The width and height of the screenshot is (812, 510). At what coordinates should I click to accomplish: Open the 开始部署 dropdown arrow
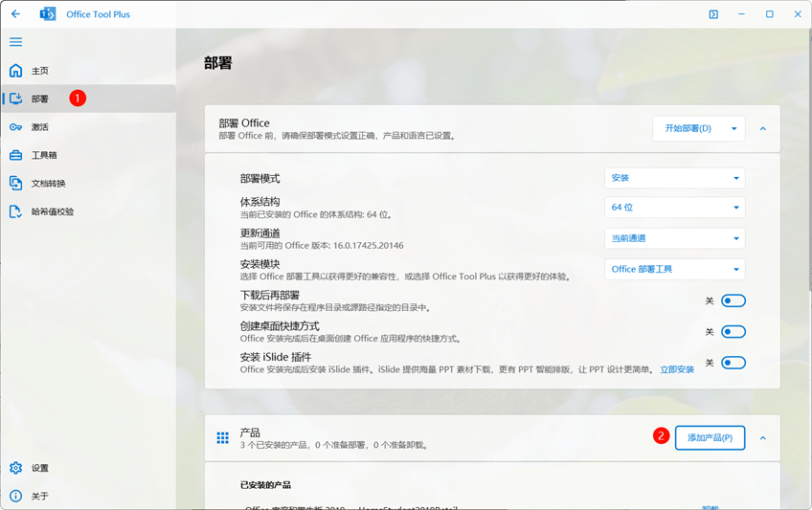(x=734, y=128)
